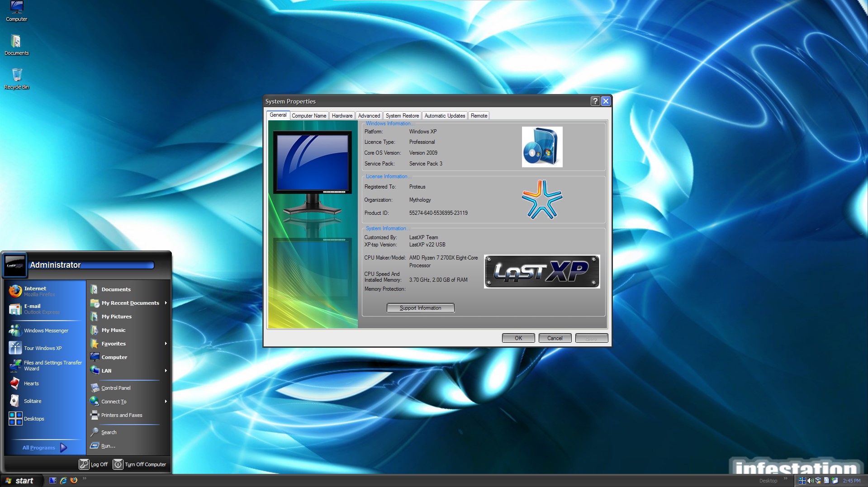
Task: Click the window with plus tray icon
Action: 835,481
